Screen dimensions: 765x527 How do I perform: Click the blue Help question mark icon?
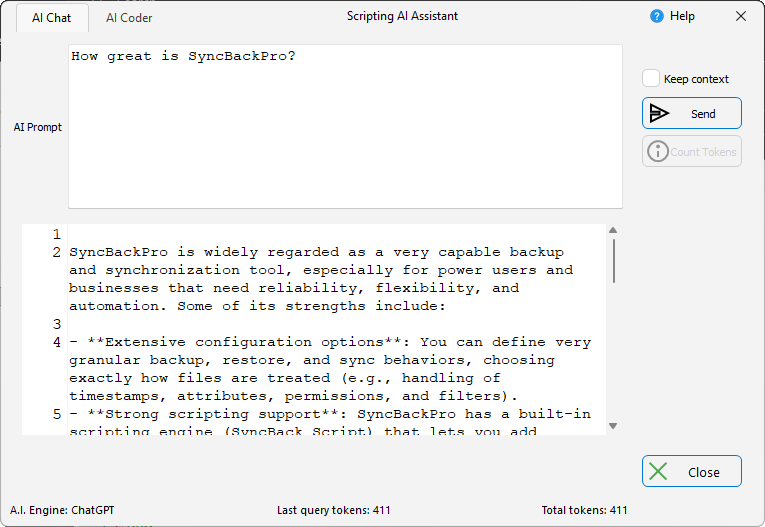[657, 16]
